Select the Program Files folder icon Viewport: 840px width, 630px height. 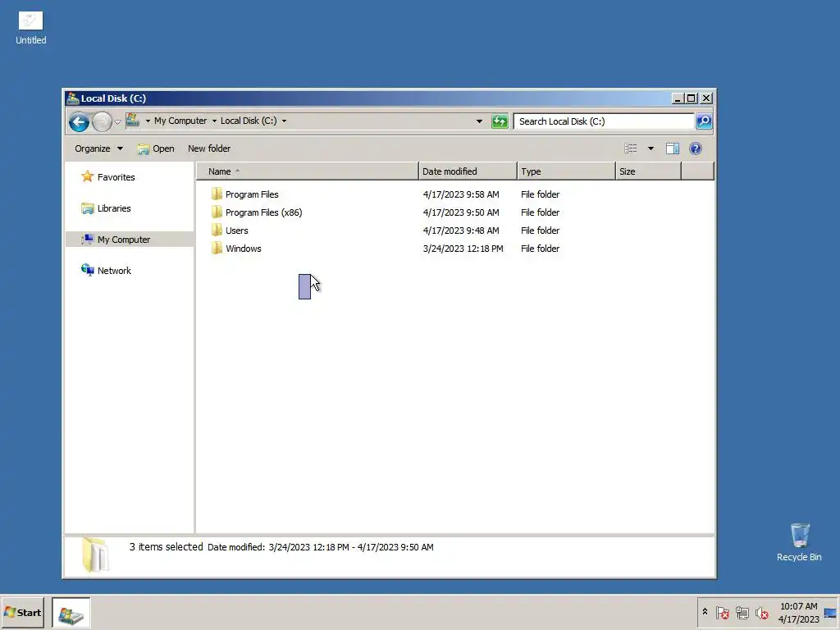[x=217, y=194]
